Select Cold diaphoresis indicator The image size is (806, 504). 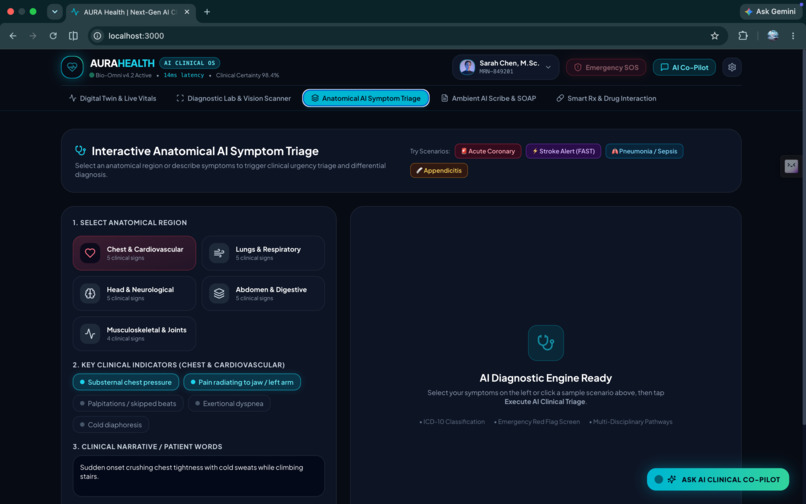(x=111, y=424)
